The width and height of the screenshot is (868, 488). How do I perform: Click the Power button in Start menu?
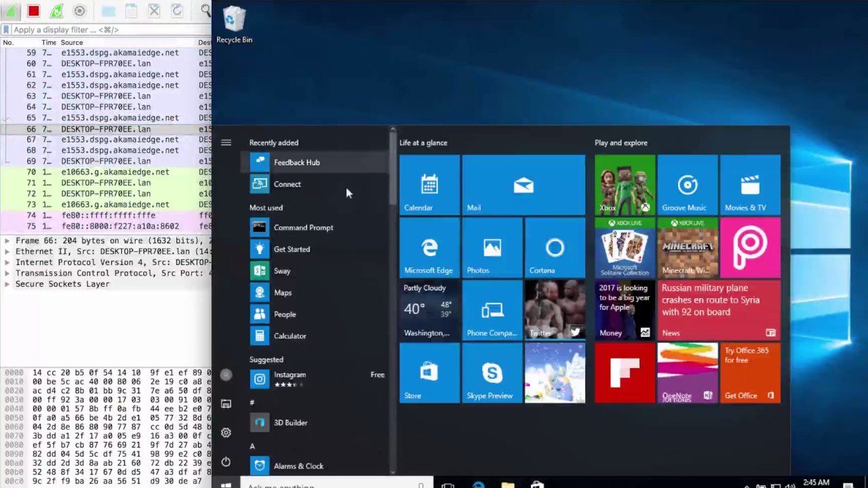pyautogui.click(x=226, y=462)
